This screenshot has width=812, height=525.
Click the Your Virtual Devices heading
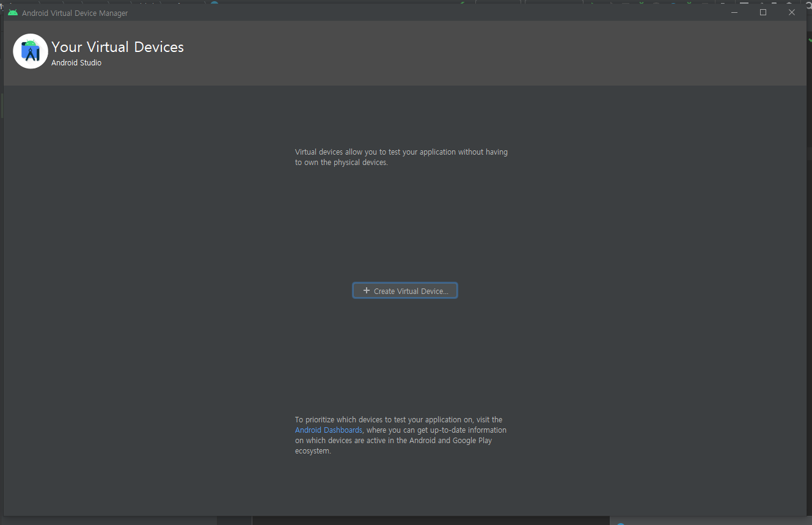coord(118,47)
